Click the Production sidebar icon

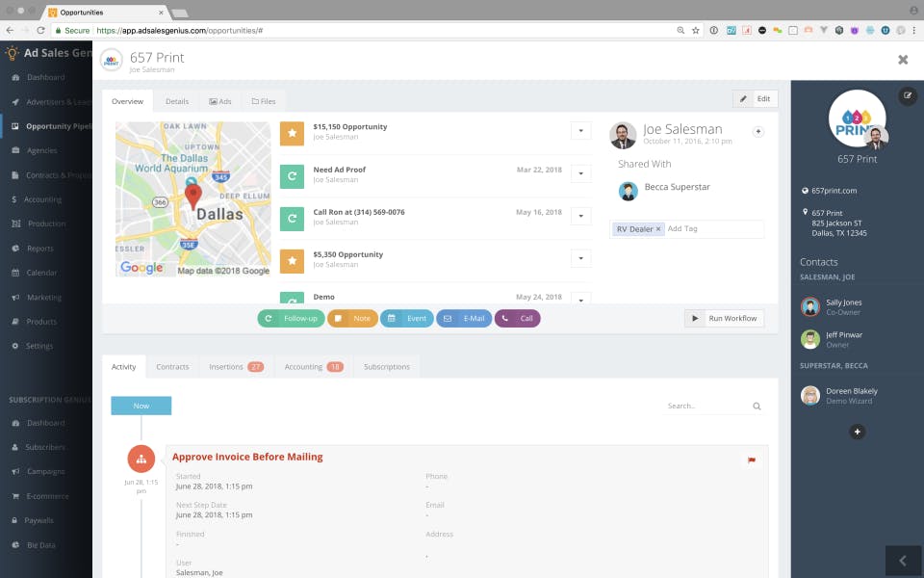pyautogui.click(x=16, y=224)
